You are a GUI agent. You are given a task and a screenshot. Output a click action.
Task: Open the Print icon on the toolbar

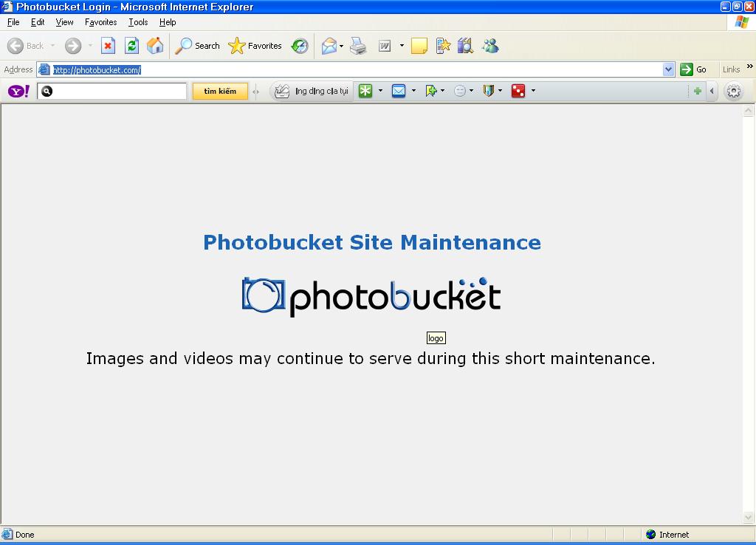click(358, 46)
